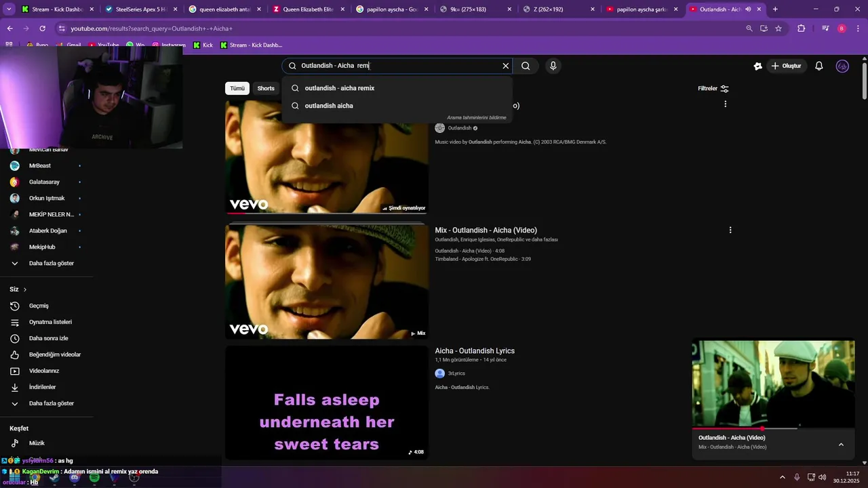868x488 pixels.
Task: Switch to 'SteelSeries Apex 5' tab
Action: click(x=141, y=9)
